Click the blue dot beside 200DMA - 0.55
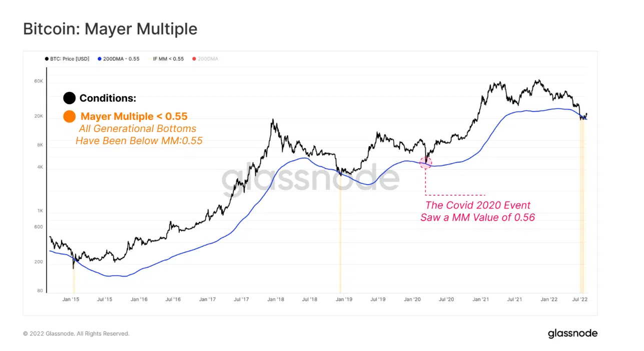The width and height of the screenshot is (644, 351). pos(99,59)
